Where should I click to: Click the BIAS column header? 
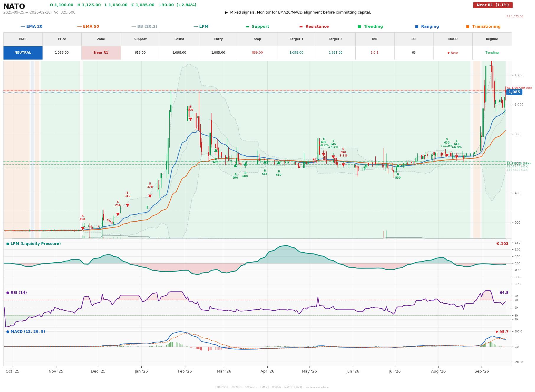coord(23,39)
